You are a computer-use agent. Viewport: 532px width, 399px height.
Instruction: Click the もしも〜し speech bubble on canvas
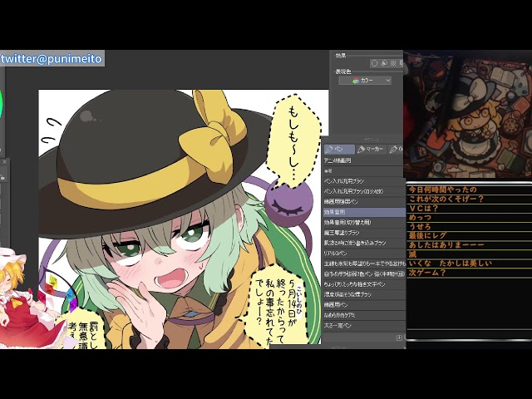[x=293, y=140]
